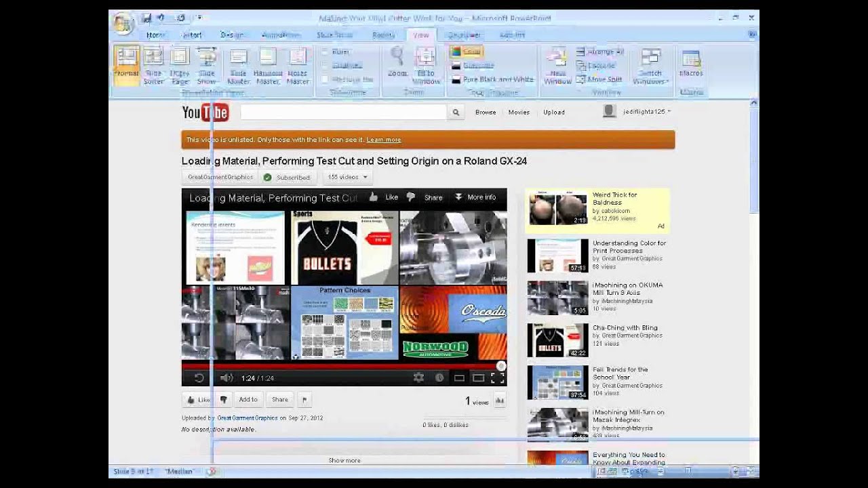
Task: Expand More info in the player
Action: click(x=475, y=197)
